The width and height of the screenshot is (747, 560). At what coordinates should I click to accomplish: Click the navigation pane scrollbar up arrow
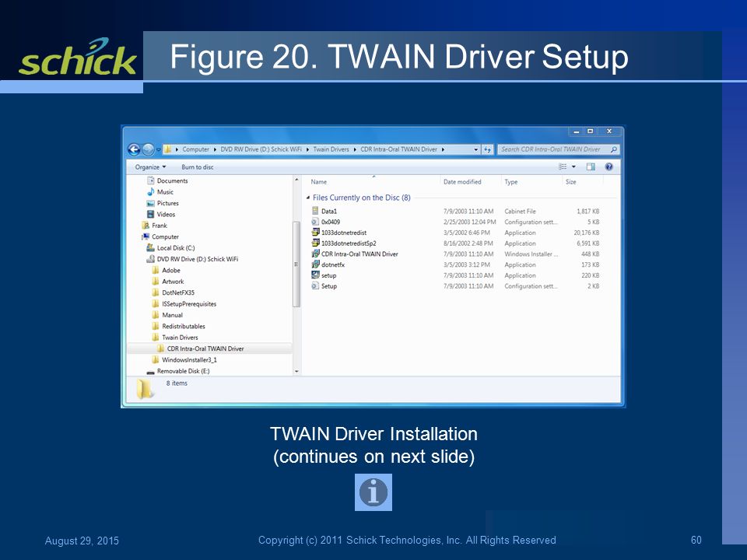click(296, 180)
